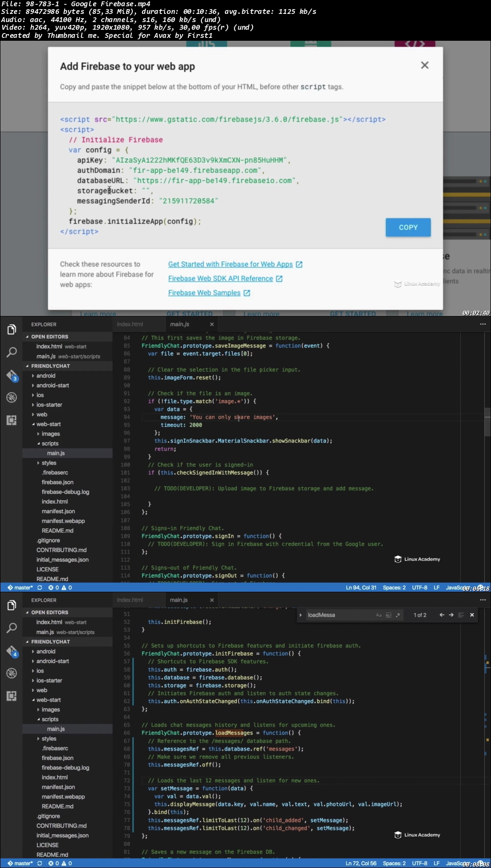Collapse OPEN EDITORS section in middle frame
This screenshot has height=868, width=491.
pos(68,337)
